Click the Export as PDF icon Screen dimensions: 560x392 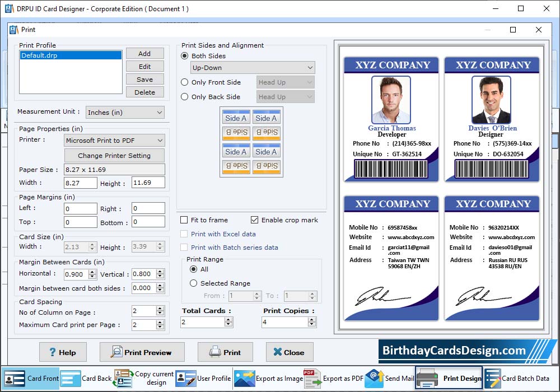point(312,379)
